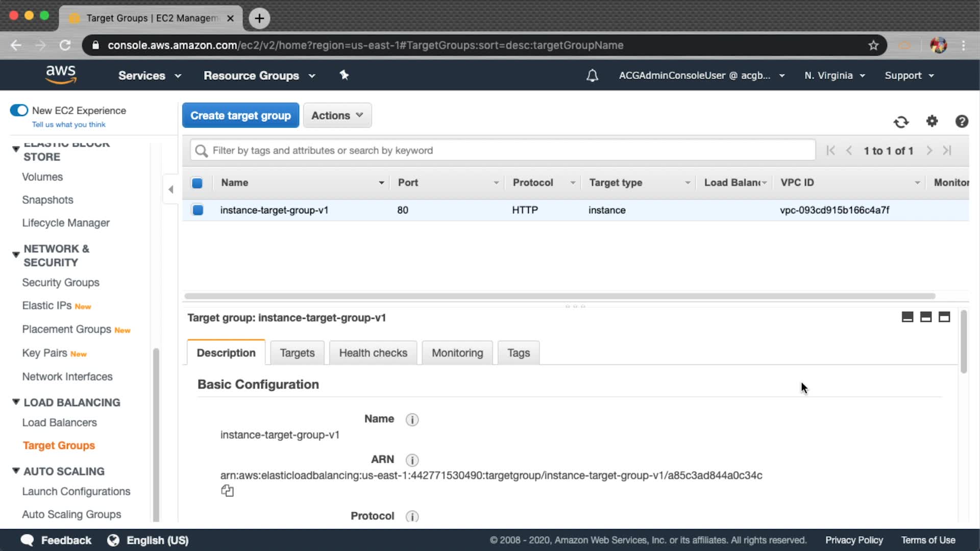Click the help question mark icon
The image size is (980, 551).
(x=962, y=121)
